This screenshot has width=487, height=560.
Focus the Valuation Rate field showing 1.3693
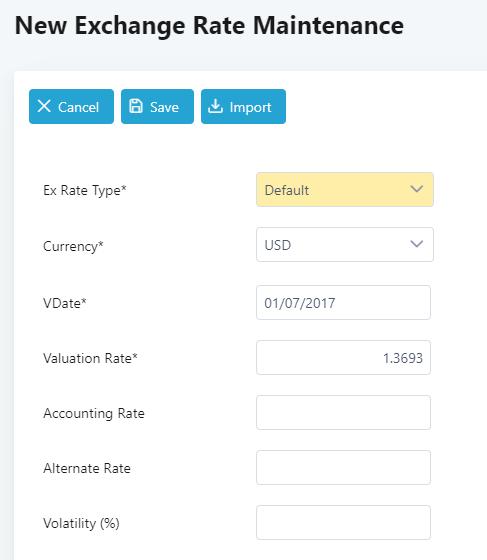[x=343, y=358]
